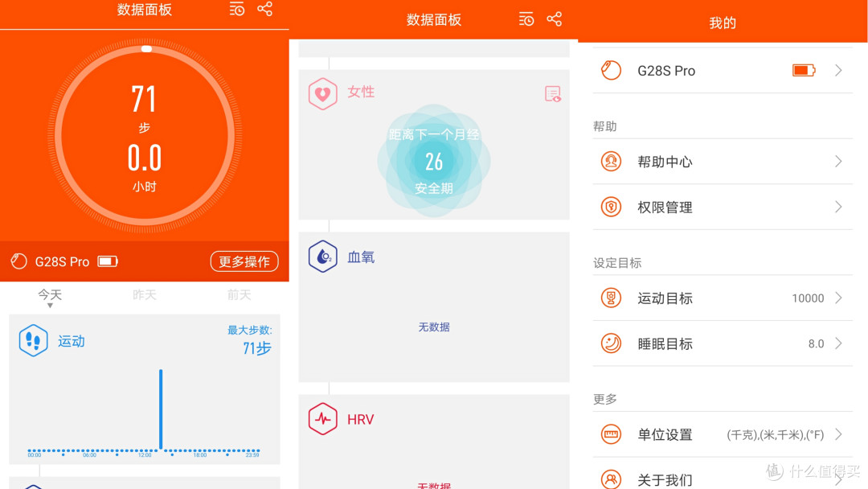
Task: Tap the G28S Pro name in 我的 list
Action: click(x=666, y=71)
